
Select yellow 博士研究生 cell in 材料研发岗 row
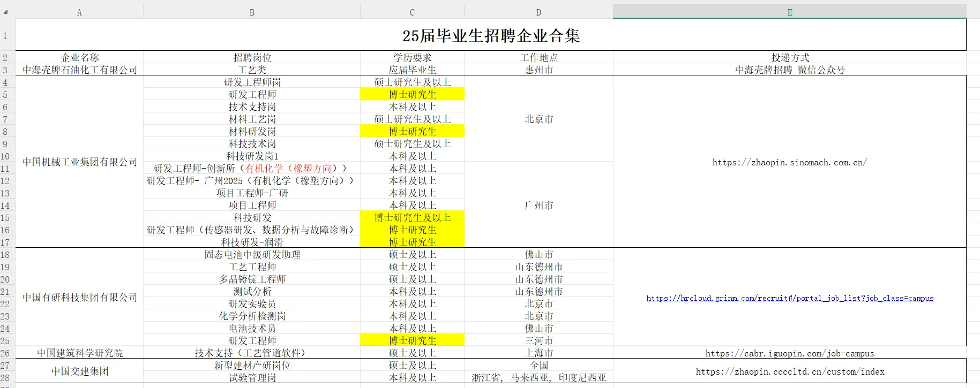tap(413, 131)
